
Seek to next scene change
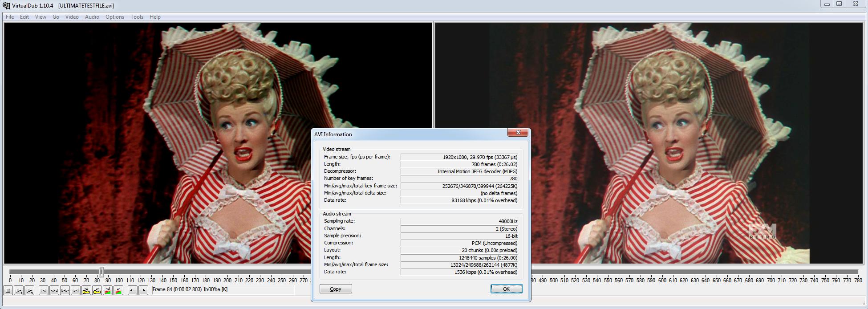(118, 290)
